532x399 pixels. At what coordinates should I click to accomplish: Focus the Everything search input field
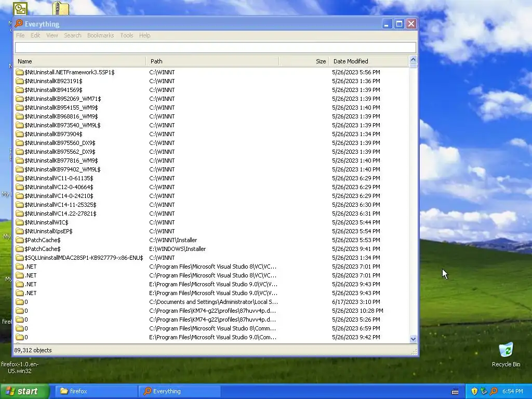coord(216,47)
